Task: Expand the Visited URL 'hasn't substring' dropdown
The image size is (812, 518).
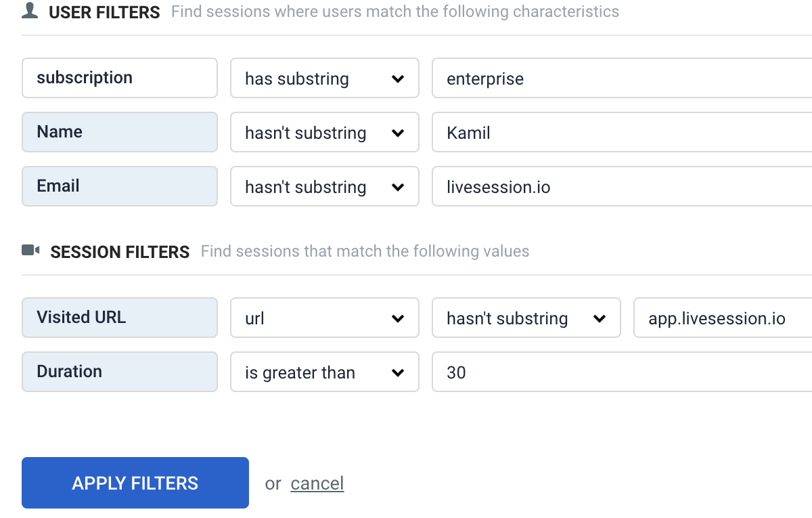Action: point(526,318)
